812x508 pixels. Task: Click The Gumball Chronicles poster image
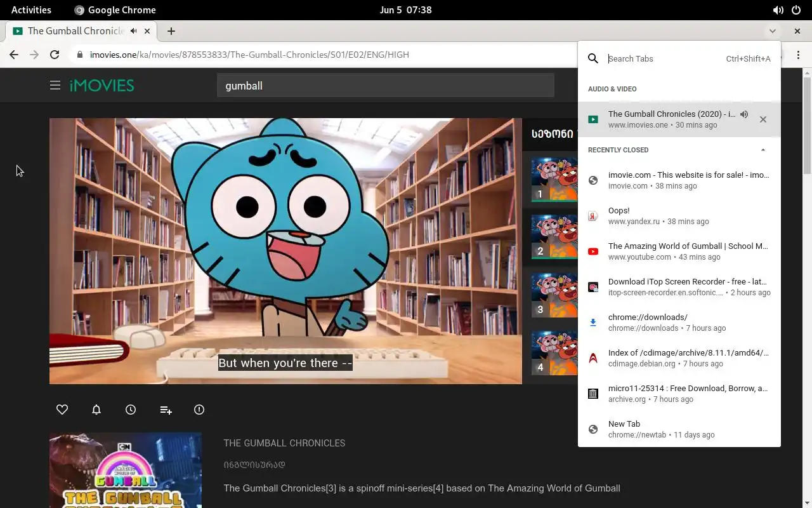[x=126, y=471]
